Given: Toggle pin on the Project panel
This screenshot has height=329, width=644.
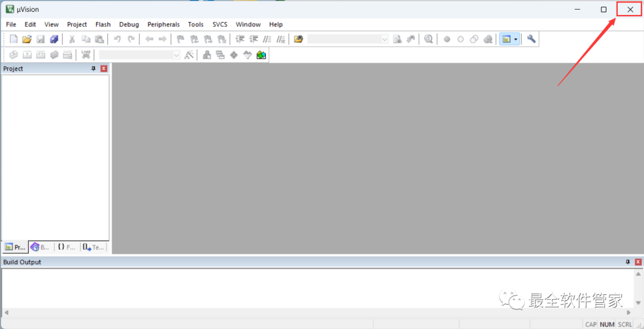Looking at the screenshot, I should [x=93, y=69].
